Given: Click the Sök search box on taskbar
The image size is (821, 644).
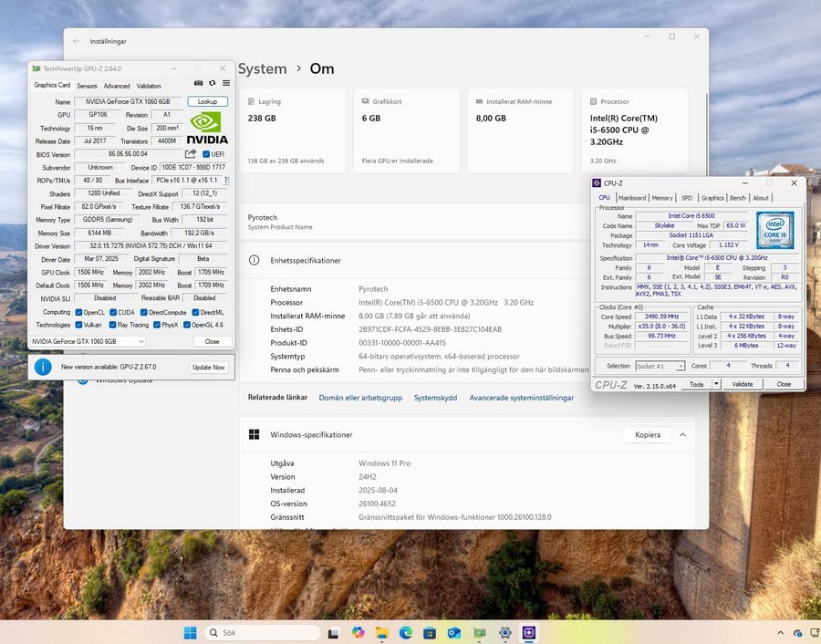Looking at the screenshot, I should (x=262, y=633).
